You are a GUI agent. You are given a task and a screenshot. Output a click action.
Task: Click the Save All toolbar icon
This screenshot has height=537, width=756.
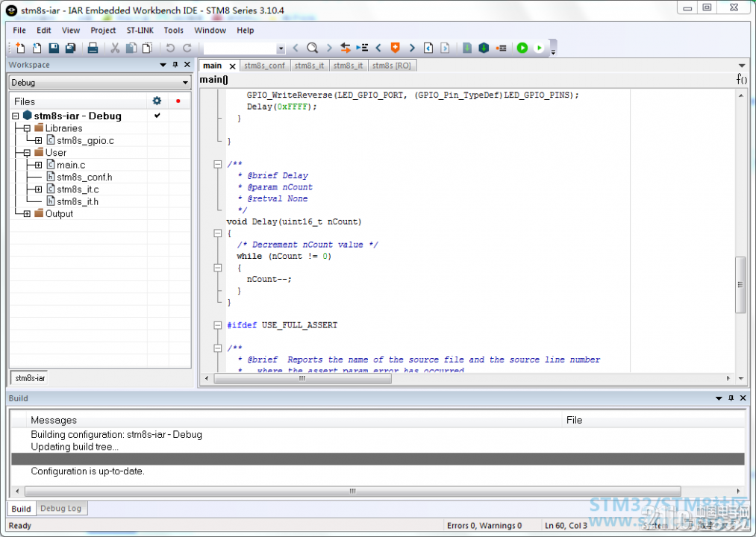[x=70, y=48]
